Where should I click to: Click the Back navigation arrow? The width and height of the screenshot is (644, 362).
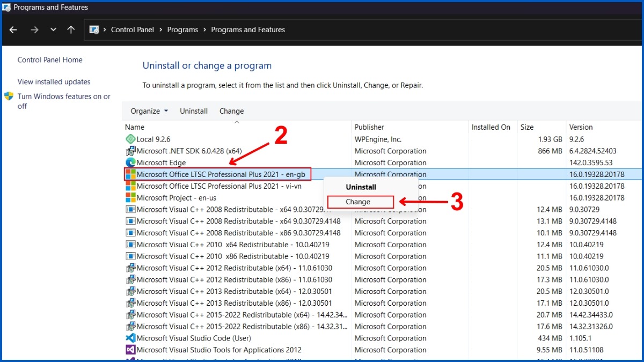coord(13,30)
